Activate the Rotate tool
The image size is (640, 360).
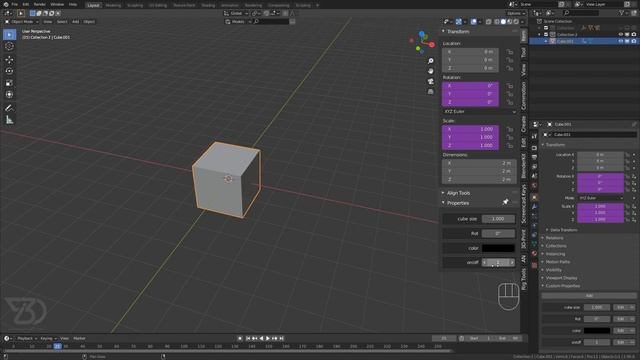click(x=9, y=71)
